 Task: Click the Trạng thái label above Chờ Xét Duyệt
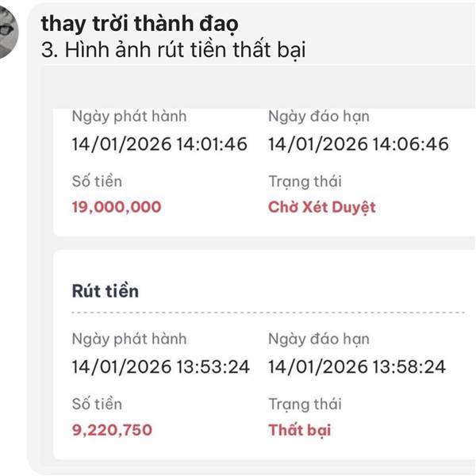click(305, 182)
